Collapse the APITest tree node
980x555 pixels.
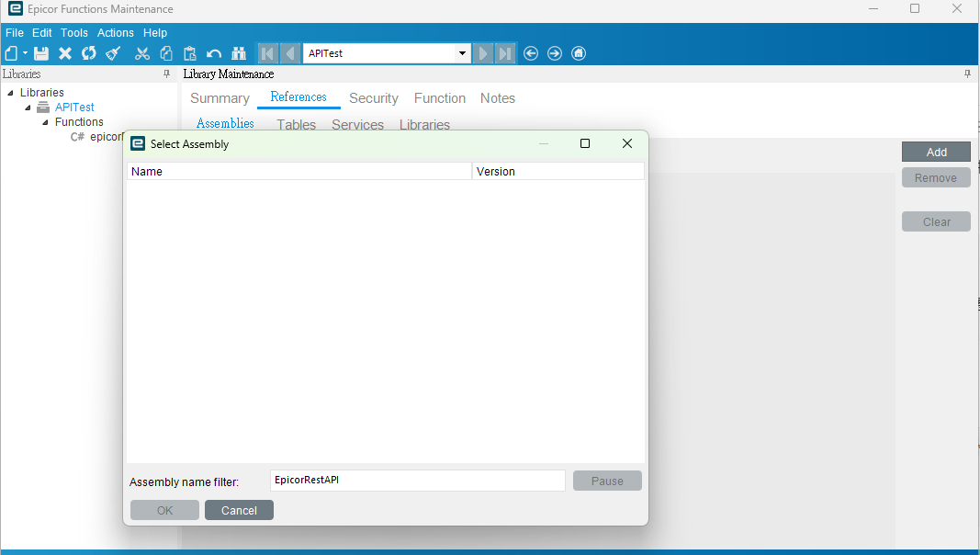click(28, 108)
